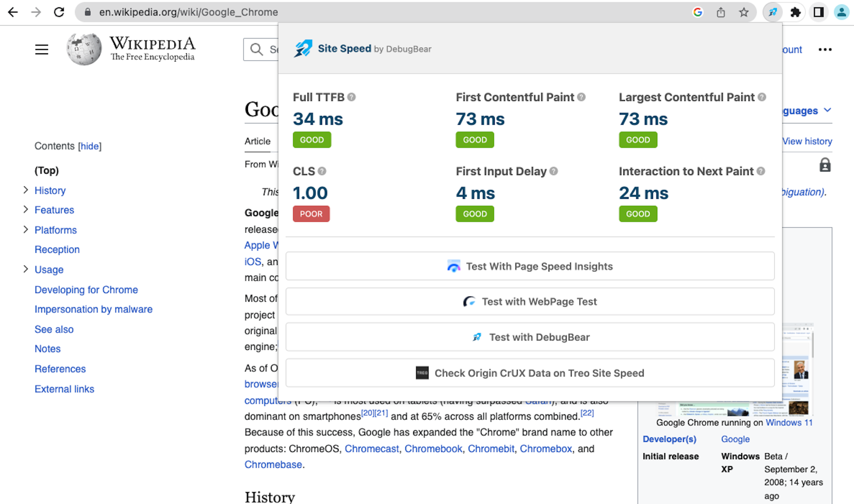This screenshot has width=854, height=504.
Task: Open the ellipsis more options menu
Action: 824,49
